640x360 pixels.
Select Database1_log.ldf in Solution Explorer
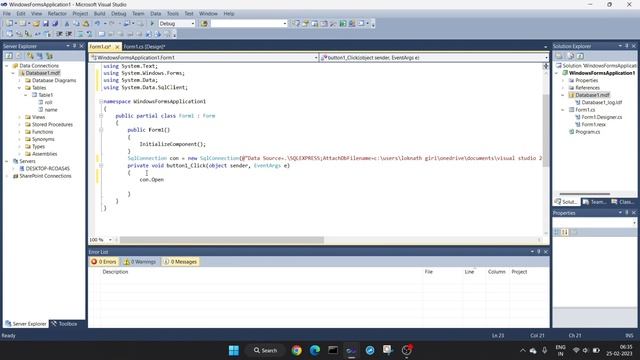pyautogui.click(x=602, y=102)
